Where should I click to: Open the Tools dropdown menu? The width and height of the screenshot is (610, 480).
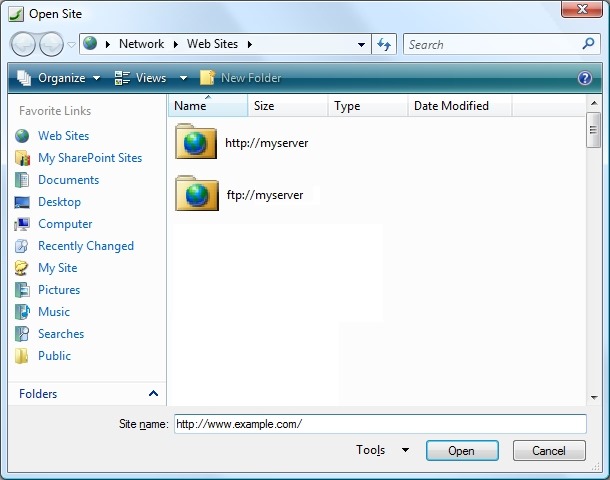point(382,451)
